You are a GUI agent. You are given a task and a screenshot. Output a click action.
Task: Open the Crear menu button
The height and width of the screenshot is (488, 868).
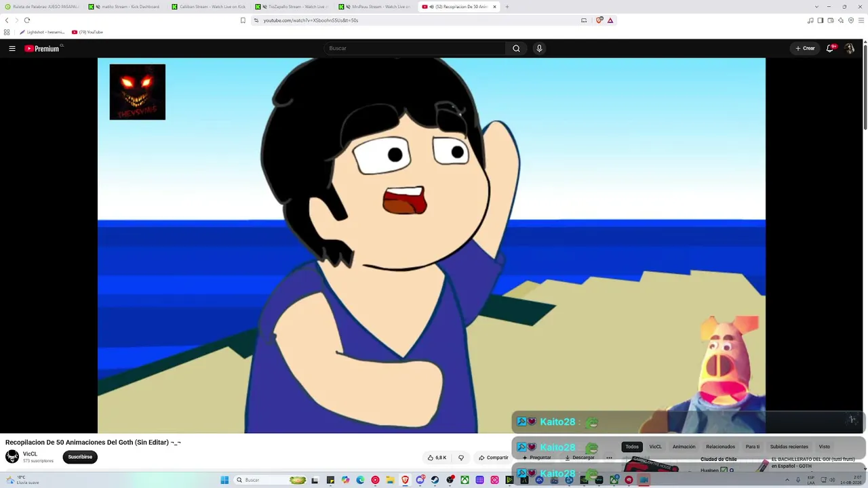click(x=805, y=48)
